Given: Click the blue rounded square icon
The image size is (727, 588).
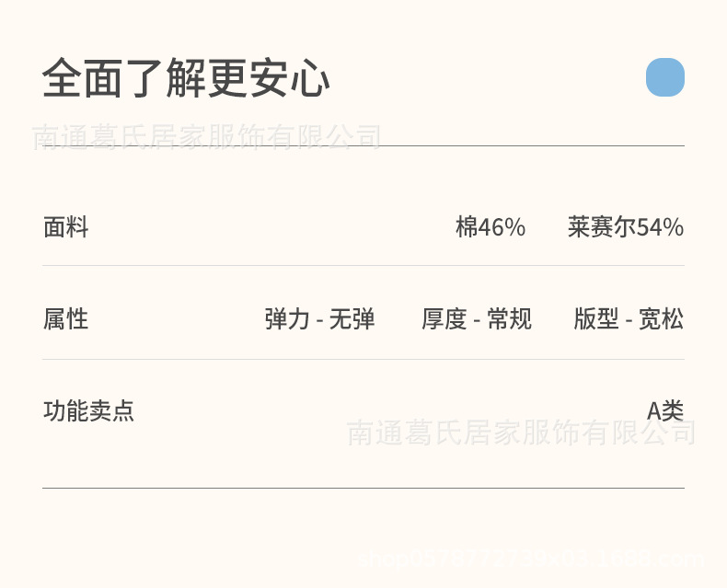Looking at the screenshot, I should 665,77.
